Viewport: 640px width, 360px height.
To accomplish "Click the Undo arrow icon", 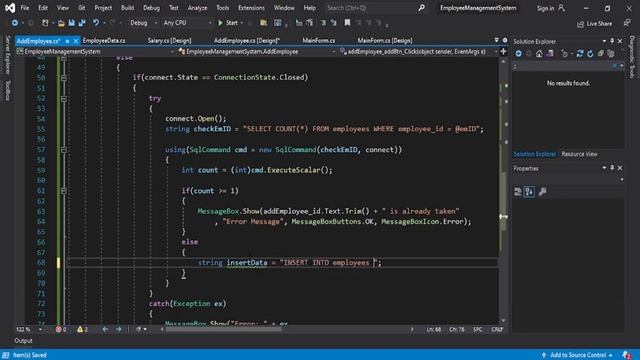I will (96, 23).
